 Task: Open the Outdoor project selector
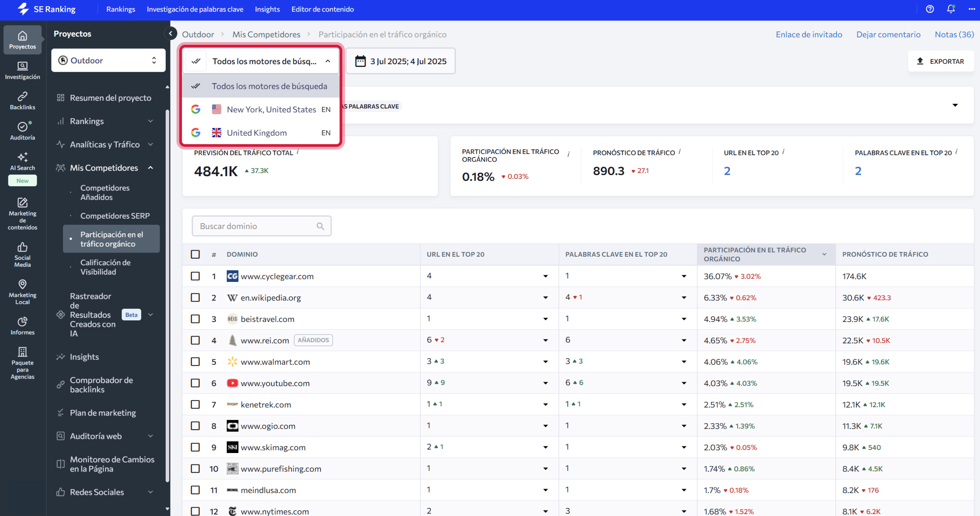pyautogui.click(x=108, y=60)
